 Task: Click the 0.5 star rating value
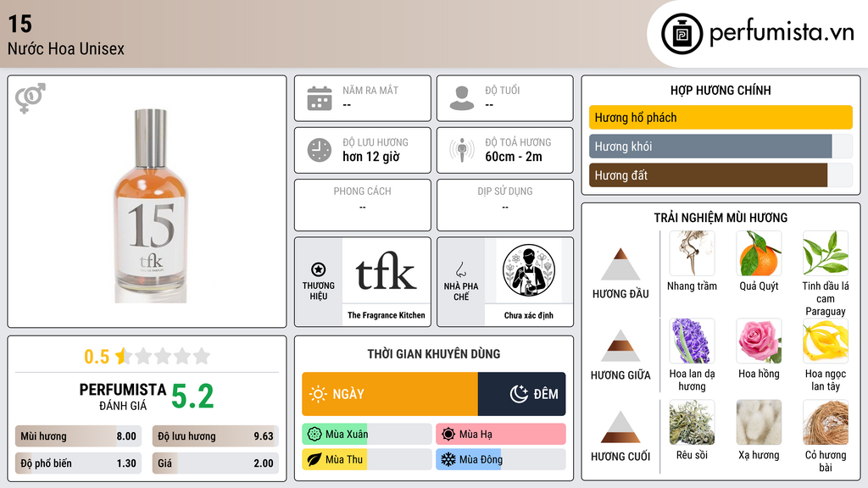[97, 357]
